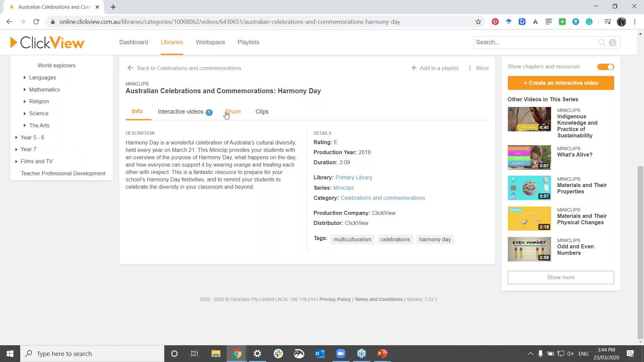Image resolution: width=644 pixels, height=362 pixels.
Task: Expand the Religion category
Action: click(24, 101)
